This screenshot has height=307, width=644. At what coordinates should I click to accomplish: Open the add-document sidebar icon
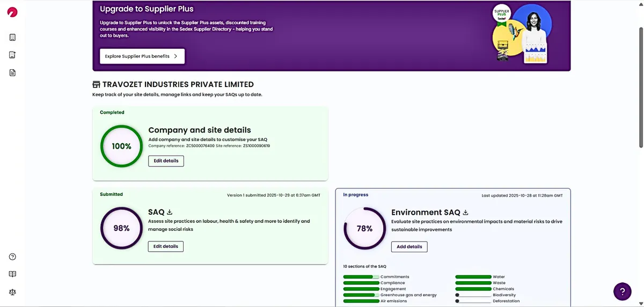[12, 55]
